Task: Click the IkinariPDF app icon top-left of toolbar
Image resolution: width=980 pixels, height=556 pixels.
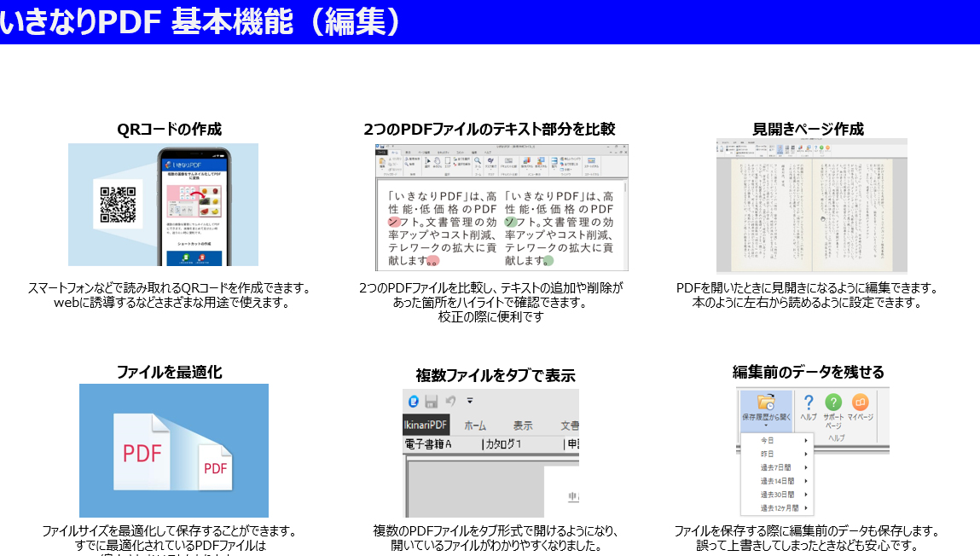Action: pyautogui.click(x=413, y=402)
